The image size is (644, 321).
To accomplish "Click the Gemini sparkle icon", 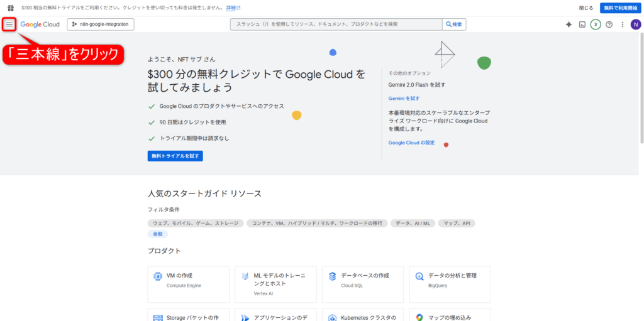I will [569, 24].
